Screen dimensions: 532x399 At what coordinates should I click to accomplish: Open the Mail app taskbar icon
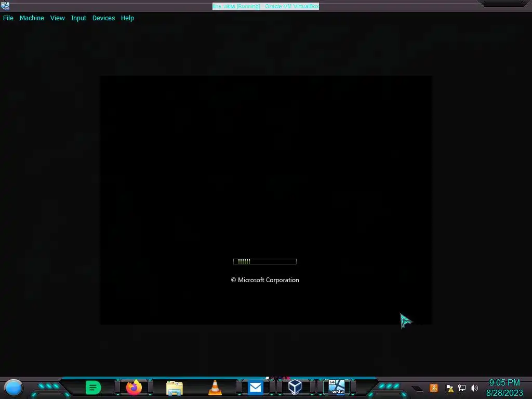[x=255, y=388]
